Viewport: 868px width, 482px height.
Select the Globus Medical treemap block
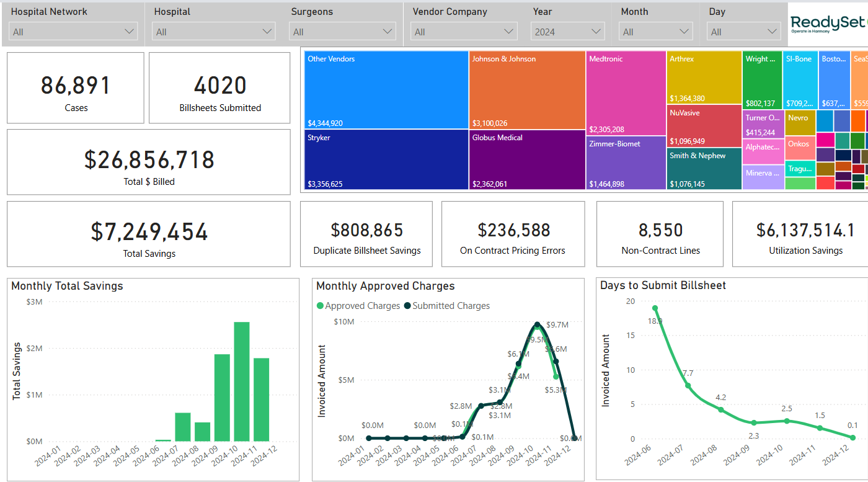pyautogui.click(x=527, y=159)
